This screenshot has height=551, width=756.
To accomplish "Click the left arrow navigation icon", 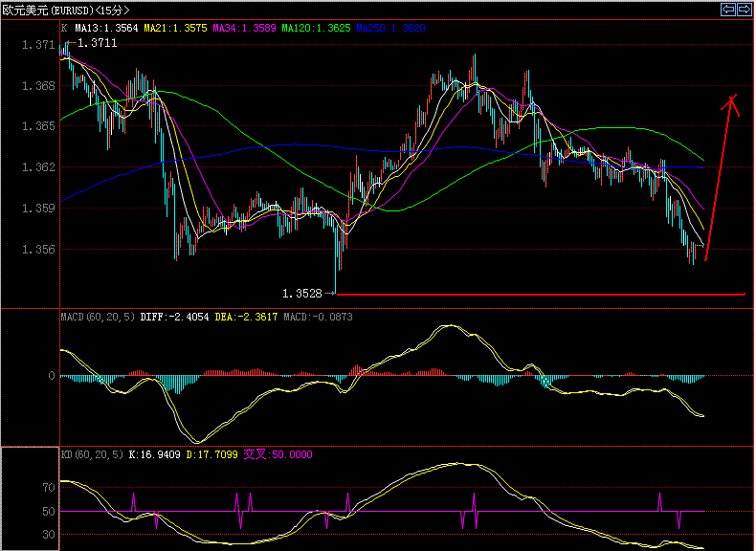I will 728,10.
